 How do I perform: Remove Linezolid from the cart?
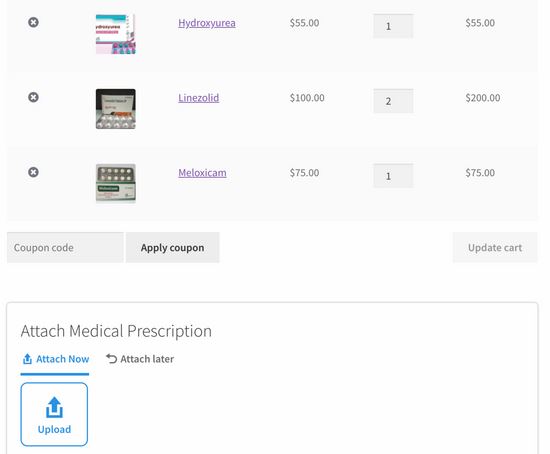pos(33,97)
